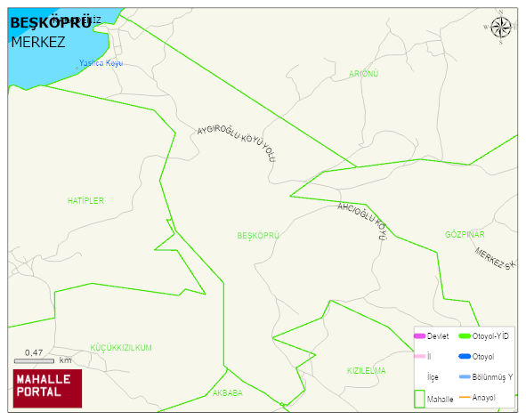The width and height of the screenshot is (526, 420).
Task: Click the Anayol legend text
Action: click(x=484, y=398)
